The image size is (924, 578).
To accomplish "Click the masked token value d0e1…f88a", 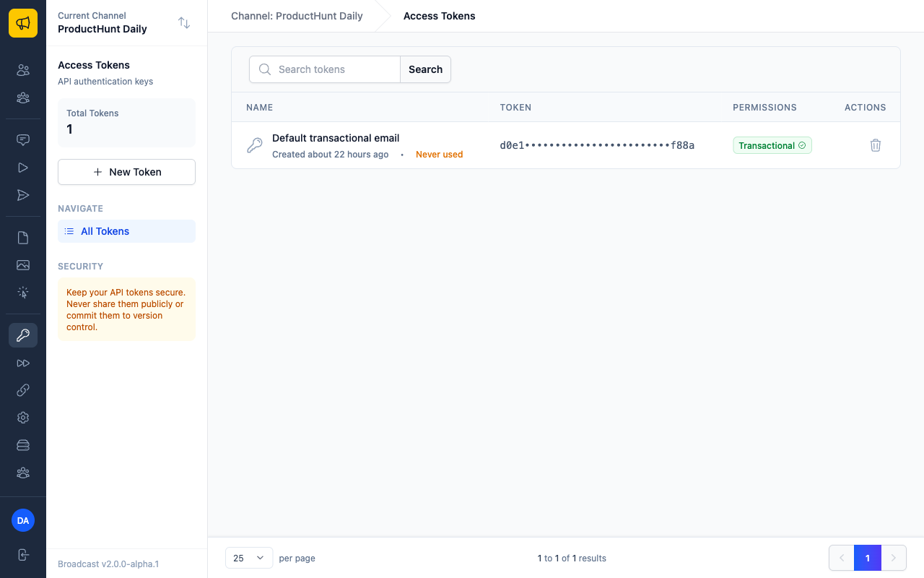I will pos(597,145).
